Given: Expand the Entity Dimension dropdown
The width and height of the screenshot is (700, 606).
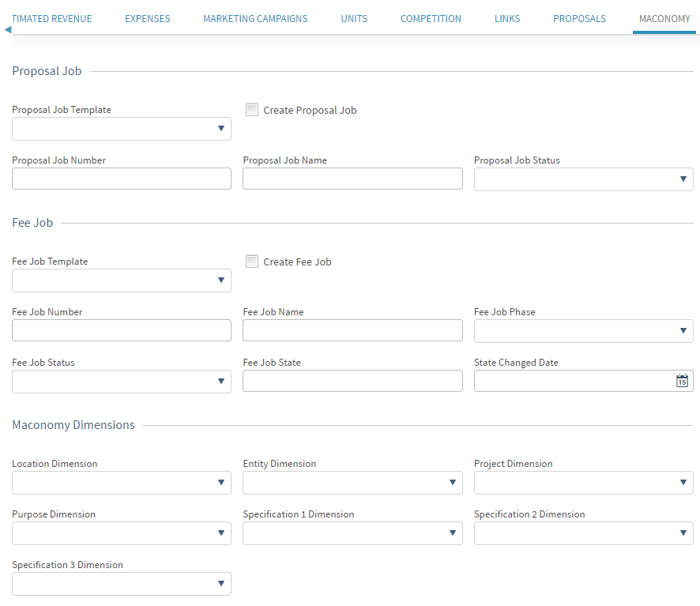Looking at the screenshot, I should 352,483.
